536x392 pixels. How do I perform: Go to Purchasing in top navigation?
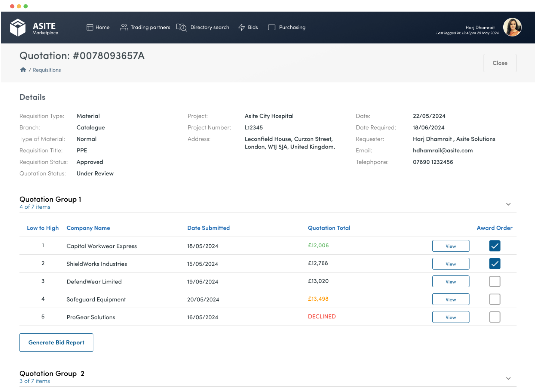(x=292, y=27)
